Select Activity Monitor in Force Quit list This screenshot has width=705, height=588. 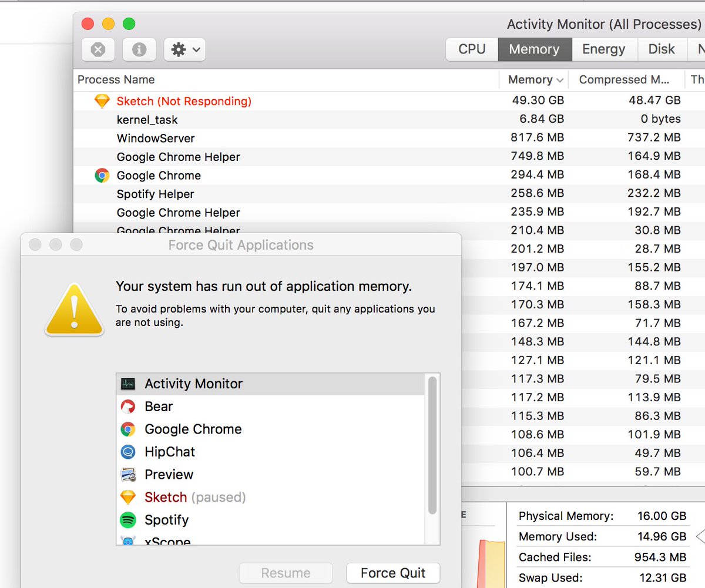[x=270, y=384]
